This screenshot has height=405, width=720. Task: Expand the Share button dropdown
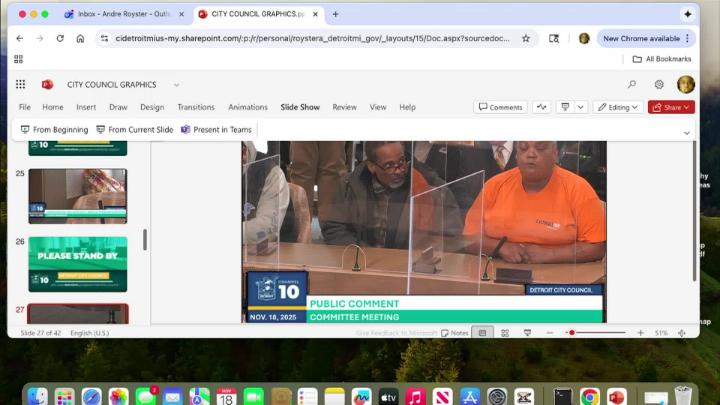click(x=689, y=107)
